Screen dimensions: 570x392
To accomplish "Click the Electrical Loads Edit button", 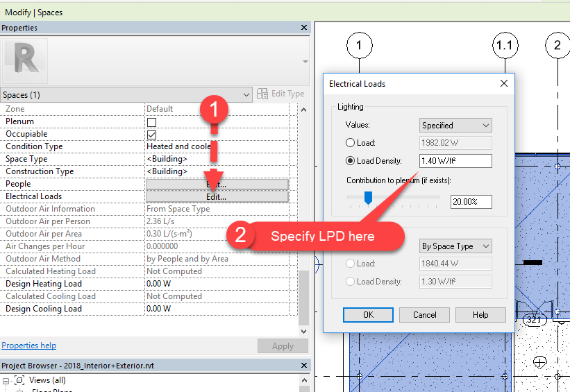I will pos(217,197).
